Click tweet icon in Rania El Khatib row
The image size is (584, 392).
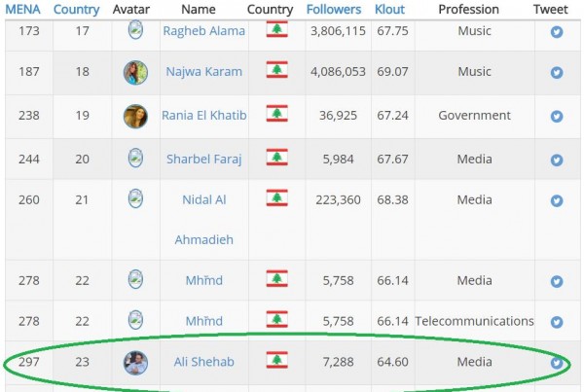(x=557, y=116)
